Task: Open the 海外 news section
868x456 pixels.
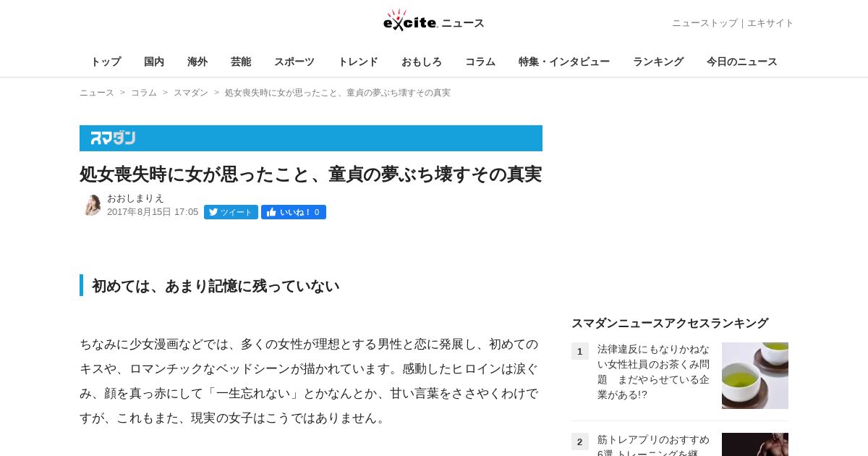Action: [197, 62]
